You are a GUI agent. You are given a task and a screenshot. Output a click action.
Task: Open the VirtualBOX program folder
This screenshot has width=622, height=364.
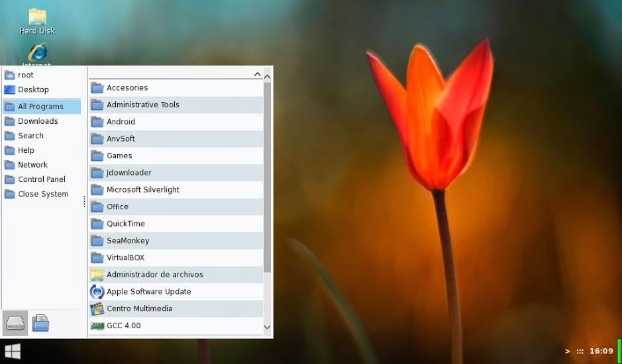(176, 257)
